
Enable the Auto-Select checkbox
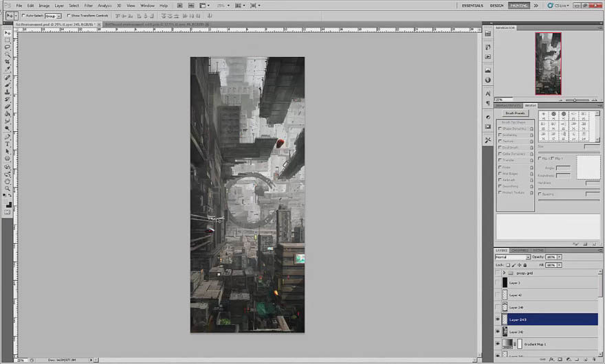pos(23,16)
